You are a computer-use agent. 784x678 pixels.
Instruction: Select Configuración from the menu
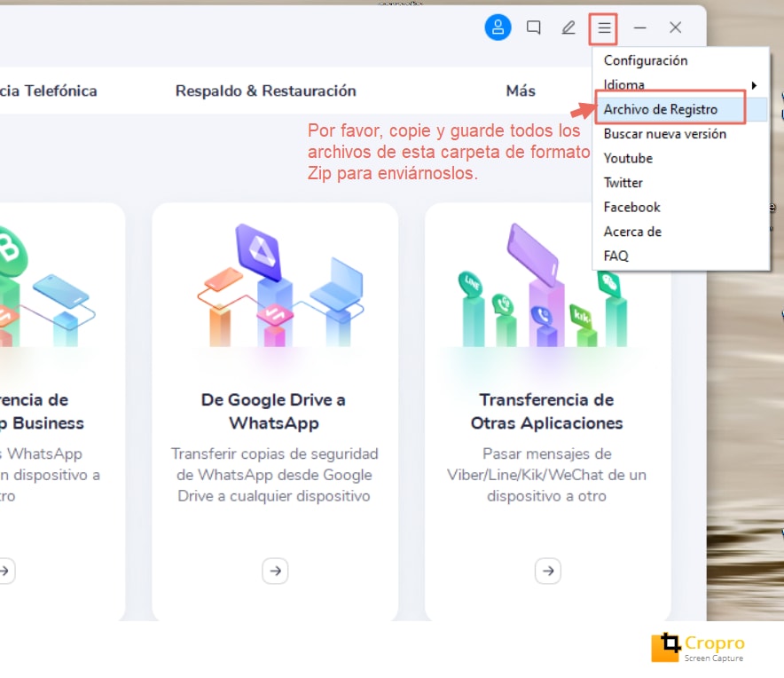645,60
